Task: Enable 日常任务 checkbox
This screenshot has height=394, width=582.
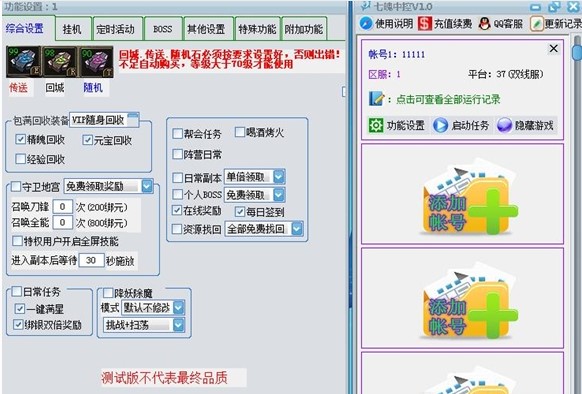Action: click(x=17, y=291)
